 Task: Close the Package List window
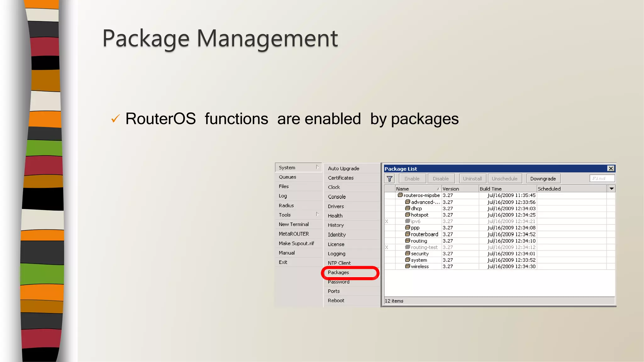point(611,168)
